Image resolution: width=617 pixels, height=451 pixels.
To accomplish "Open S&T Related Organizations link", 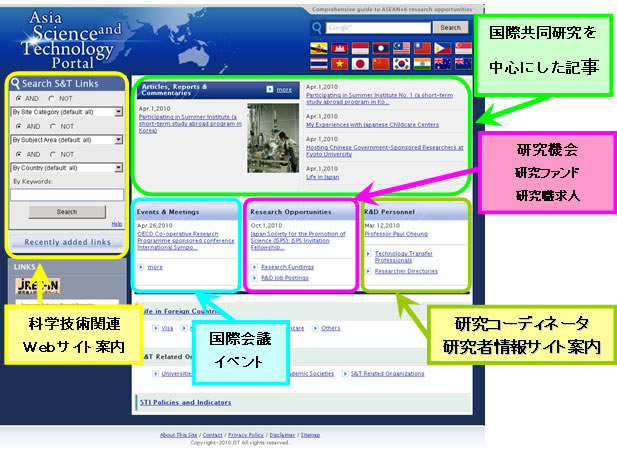I will pos(388,373).
